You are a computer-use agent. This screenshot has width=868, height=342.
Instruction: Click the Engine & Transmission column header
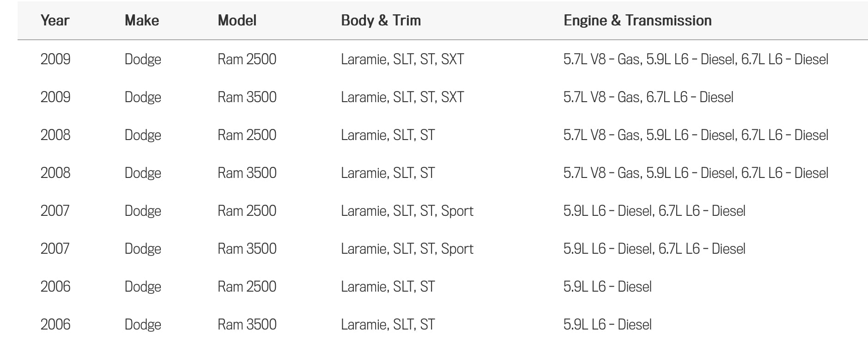637,20
